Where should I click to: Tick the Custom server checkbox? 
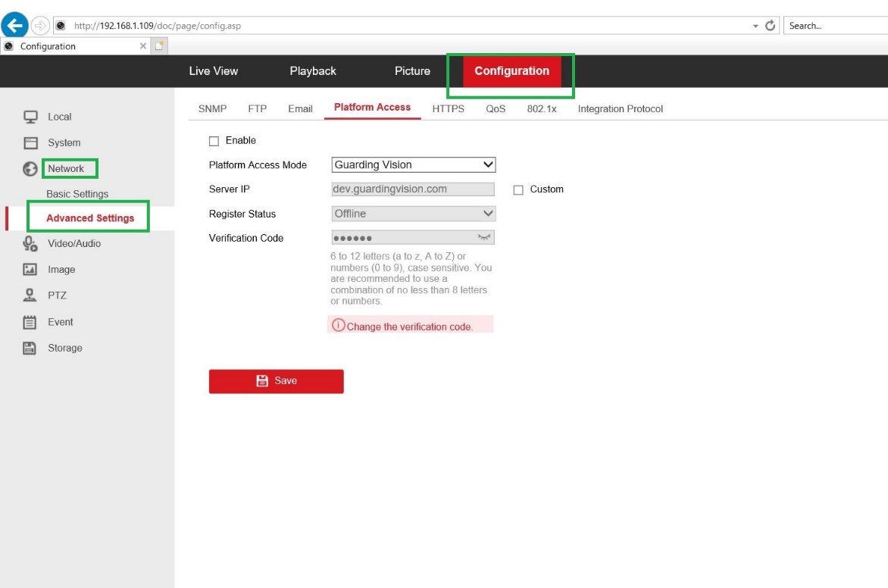pyautogui.click(x=518, y=189)
